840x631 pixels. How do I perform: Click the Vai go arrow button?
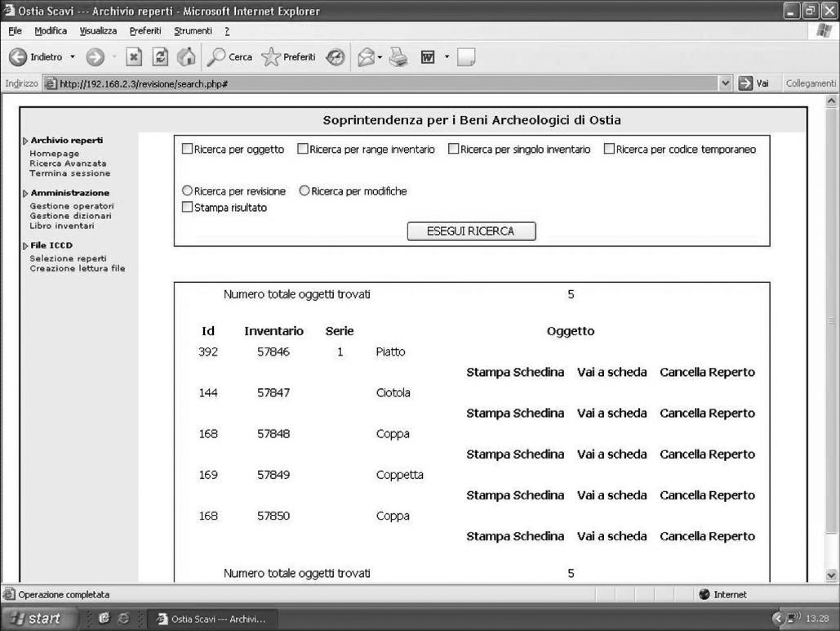coord(745,83)
